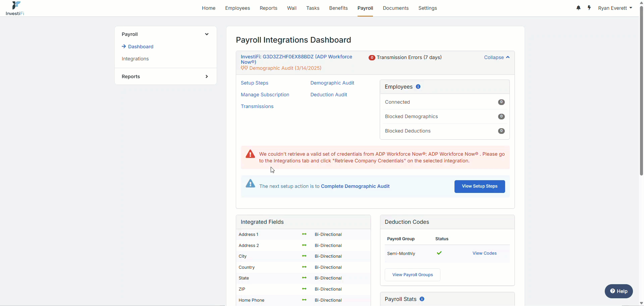Click the Demographic Audit glasses icon
Image resolution: width=644 pixels, height=306 pixels.
pos(244,68)
